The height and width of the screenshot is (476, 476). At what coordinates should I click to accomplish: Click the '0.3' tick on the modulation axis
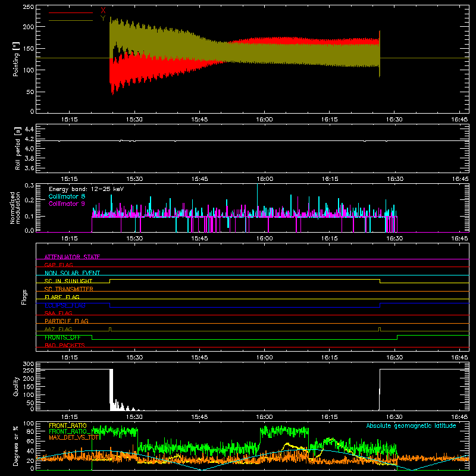click(x=29, y=185)
